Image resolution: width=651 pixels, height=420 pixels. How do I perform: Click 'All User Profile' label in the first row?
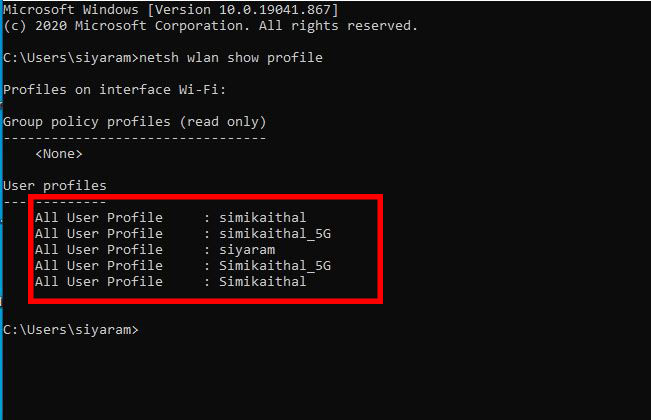click(x=98, y=218)
